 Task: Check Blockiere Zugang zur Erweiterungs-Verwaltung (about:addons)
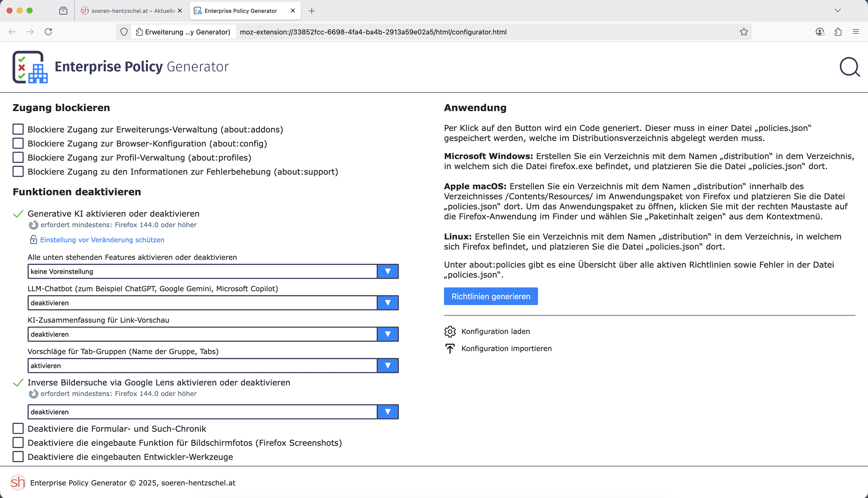[18, 129]
